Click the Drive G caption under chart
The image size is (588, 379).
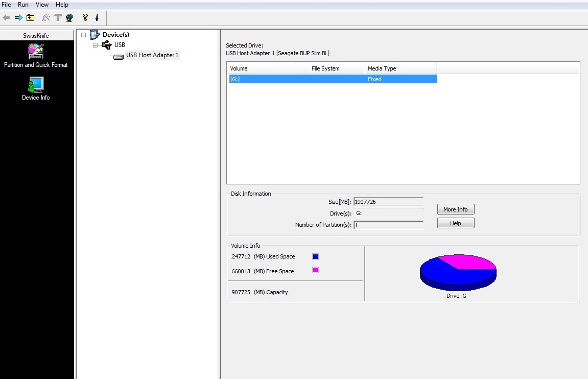tap(456, 296)
